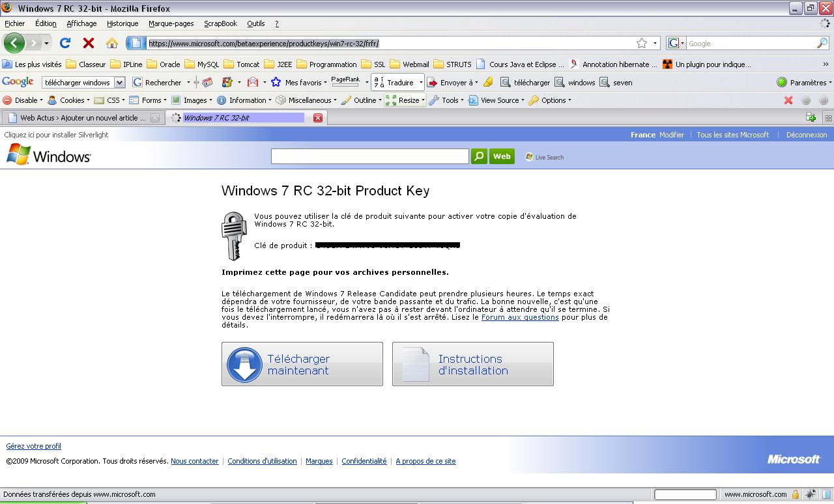This screenshot has width=834, height=504.
Task: Find the word 'windows' via toolbar button
Action: click(x=575, y=83)
